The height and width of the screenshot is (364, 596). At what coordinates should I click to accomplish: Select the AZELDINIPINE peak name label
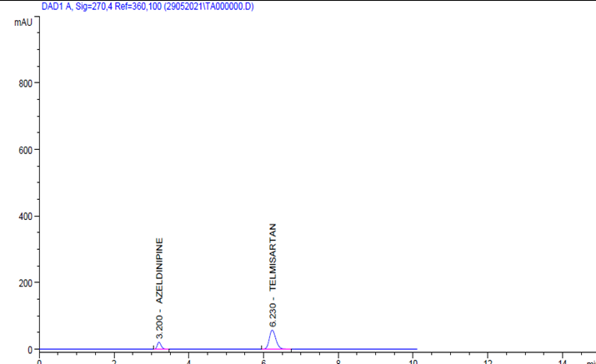pos(160,271)
